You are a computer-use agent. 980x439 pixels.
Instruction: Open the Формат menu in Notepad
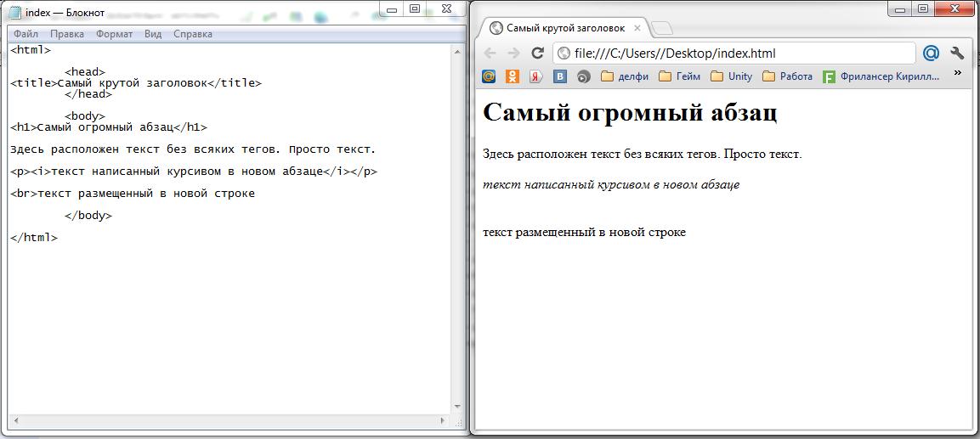tap(115, 34)
